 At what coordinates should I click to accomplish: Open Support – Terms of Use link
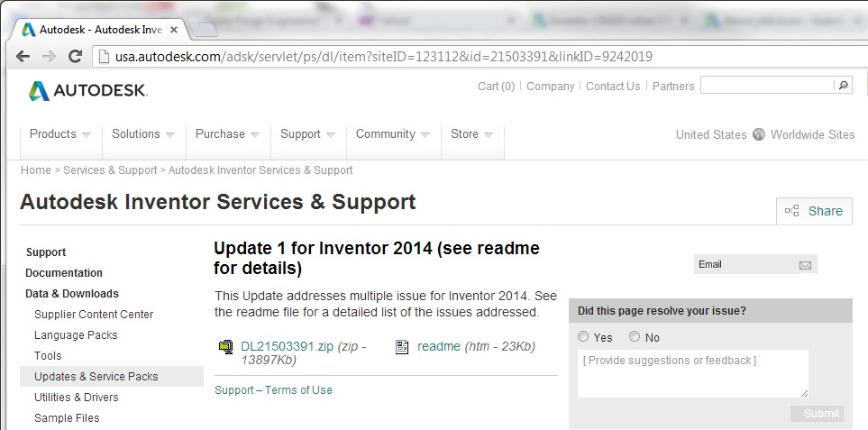click(273, 390)
